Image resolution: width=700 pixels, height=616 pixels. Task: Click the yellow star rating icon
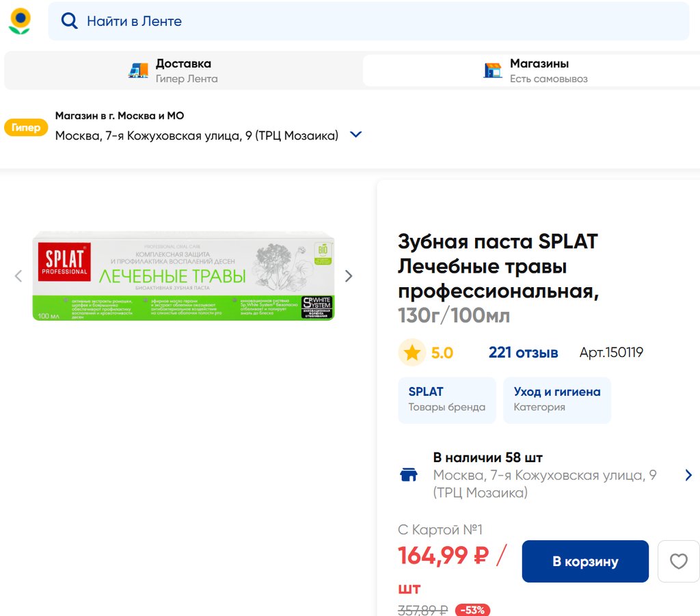pyautogui.click(x=412, y=353)
